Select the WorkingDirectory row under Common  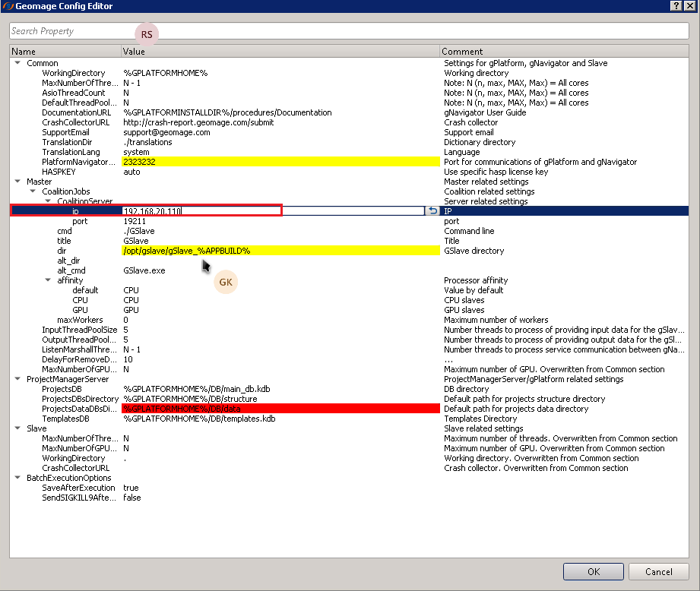(349, 73)
